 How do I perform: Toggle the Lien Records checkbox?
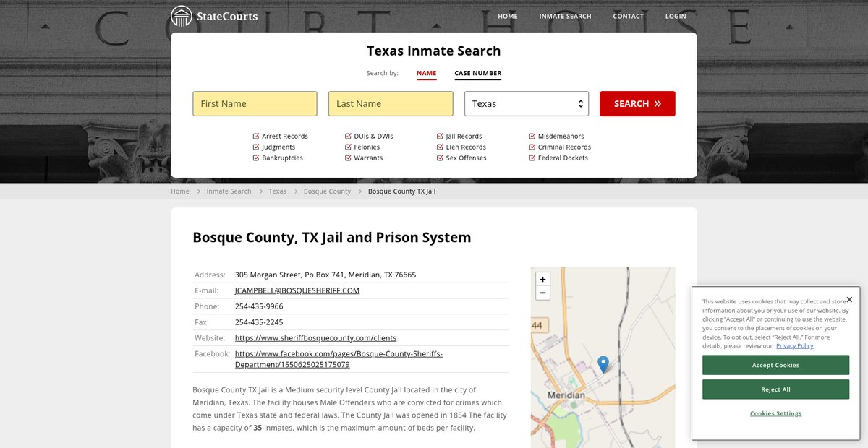[440, 147]
